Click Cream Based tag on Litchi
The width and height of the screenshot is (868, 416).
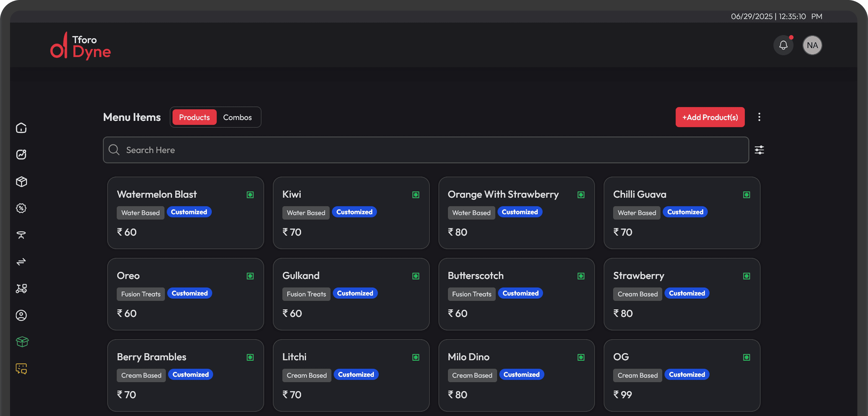(x=307, y=375)
